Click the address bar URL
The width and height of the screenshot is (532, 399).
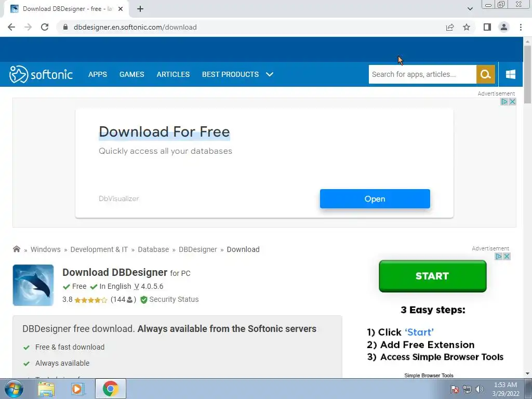click(x=135, y=27)
